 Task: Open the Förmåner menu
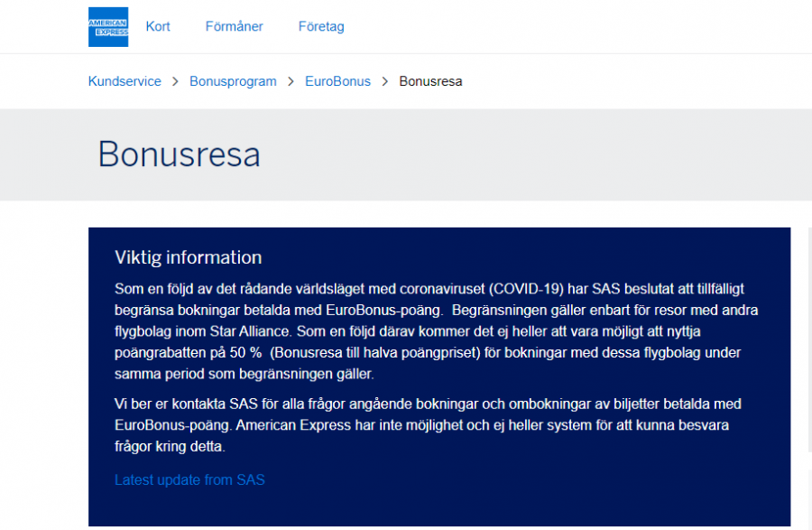tap(234, 27)
